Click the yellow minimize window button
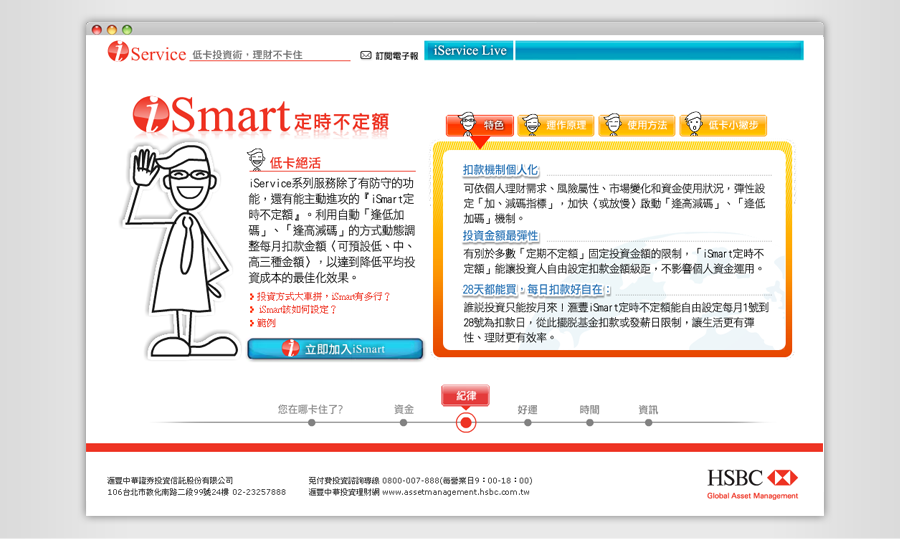Screen dimensions: 900x539 click(112, 29)
